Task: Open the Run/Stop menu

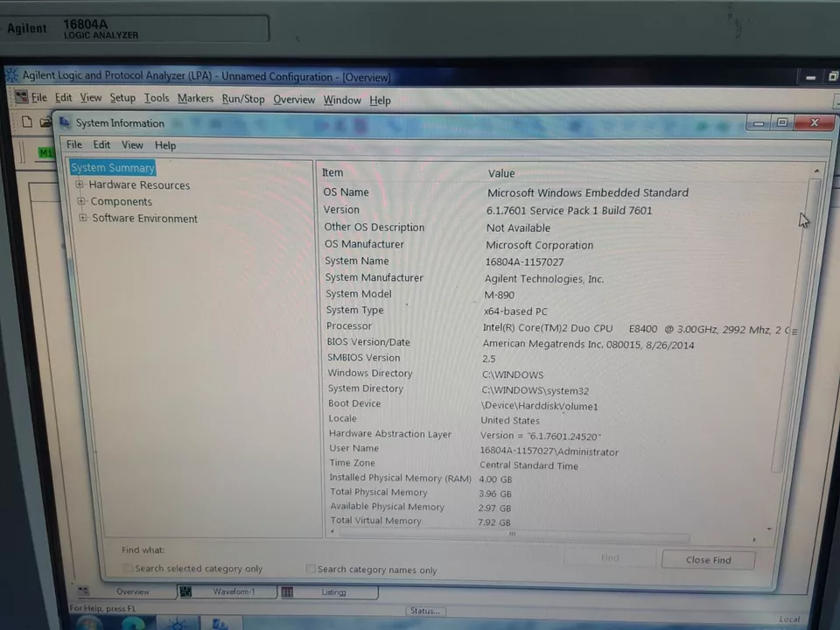Action: point(243,99)
